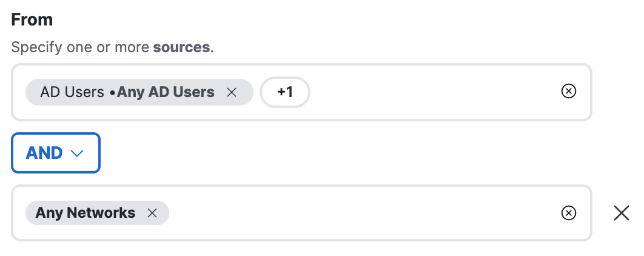
Task: Click the chevron arrow beside AND
Action: pos(77,153)
